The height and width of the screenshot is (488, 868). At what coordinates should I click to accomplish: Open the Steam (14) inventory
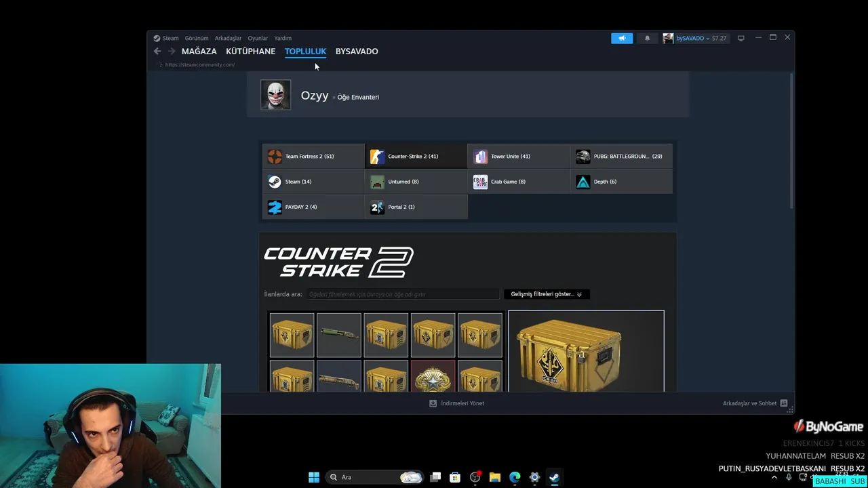[x=313, y=182]
